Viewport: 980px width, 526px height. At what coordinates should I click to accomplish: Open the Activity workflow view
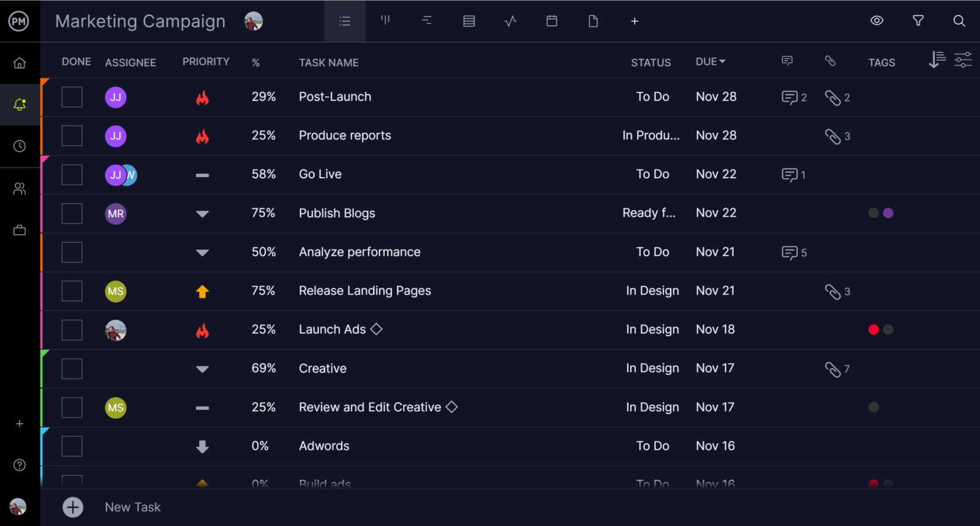(510, 21)
